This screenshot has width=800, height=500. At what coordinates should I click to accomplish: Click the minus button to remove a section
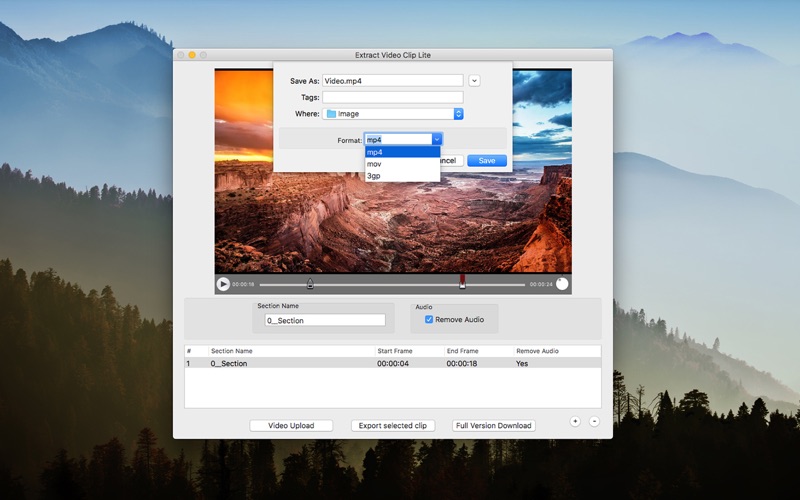click(594, 421)
